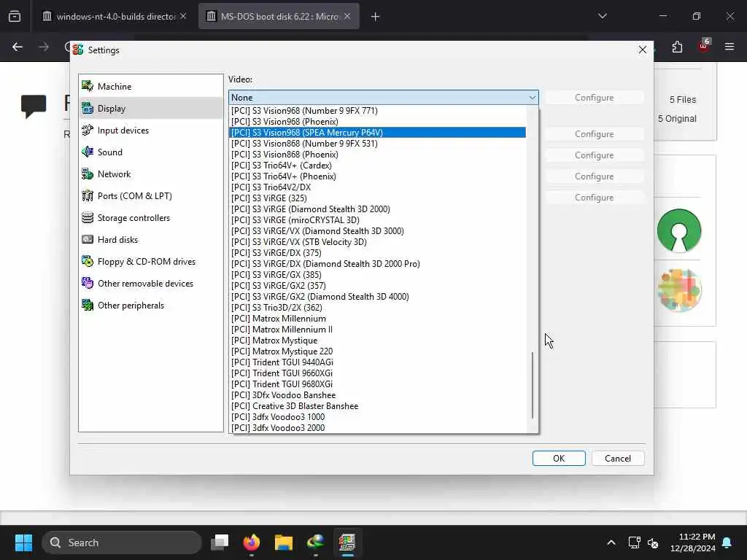The width and height of the screenshot is (747, 560).
Task: Open a new browser tab
Action: click(376, 17)
